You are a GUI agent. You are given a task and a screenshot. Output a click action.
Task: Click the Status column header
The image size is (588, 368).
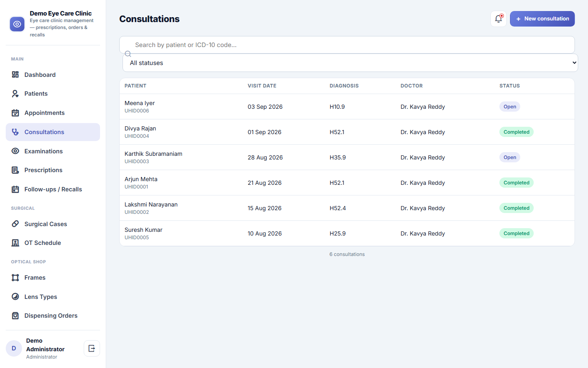[x=510, y=86]
